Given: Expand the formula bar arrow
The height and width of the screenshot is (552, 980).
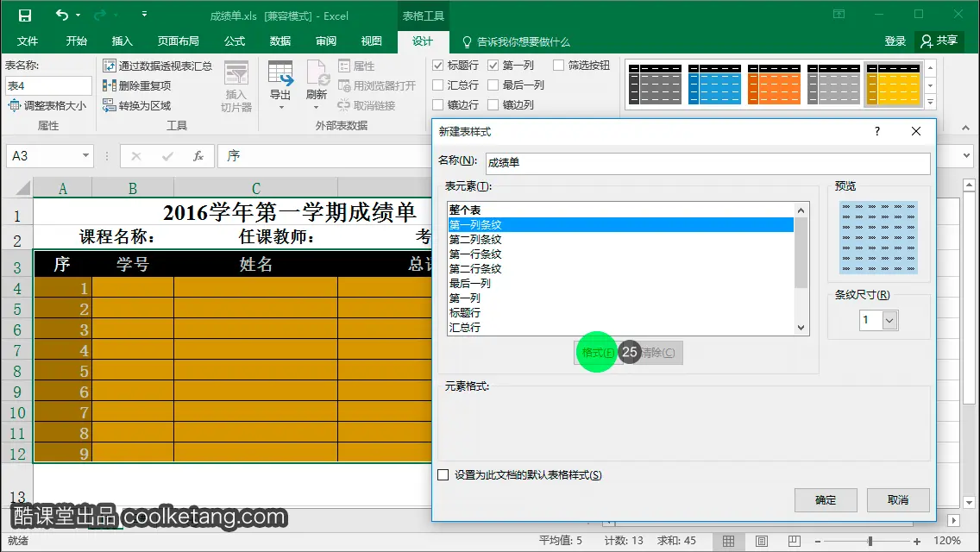Looking at the screenshot, I should click(967, 155).
